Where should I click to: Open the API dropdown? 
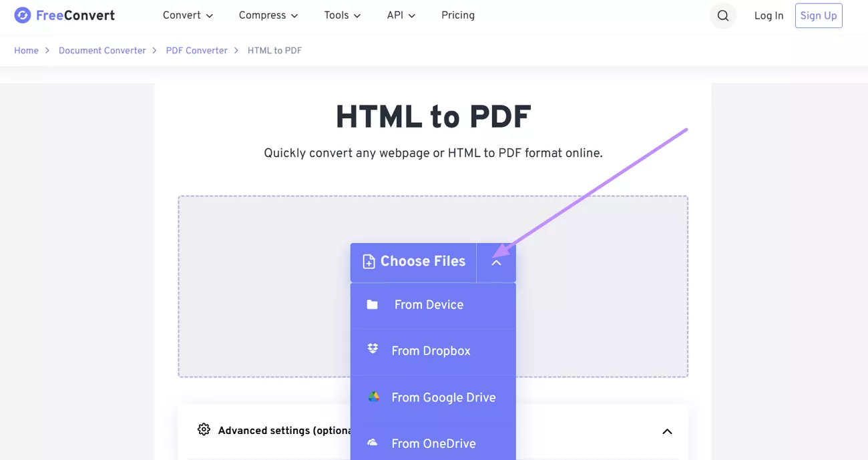click(400, 15)
